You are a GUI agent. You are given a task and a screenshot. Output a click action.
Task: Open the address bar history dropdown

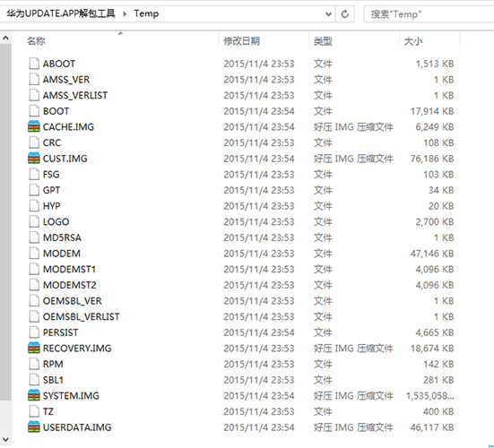pyautogui.click(x=328, y=13)
